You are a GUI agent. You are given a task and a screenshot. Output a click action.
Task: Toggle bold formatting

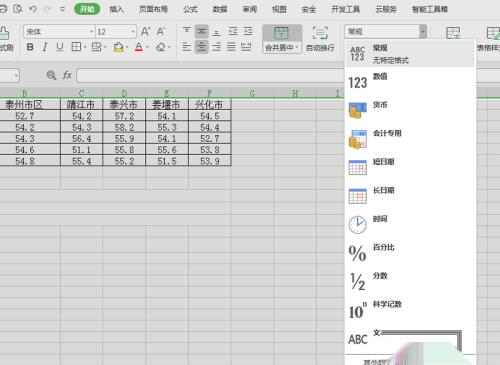(x=30, y=47)
